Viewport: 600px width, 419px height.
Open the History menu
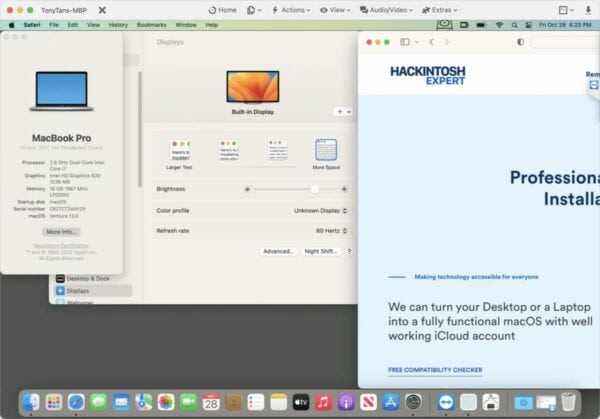point(118,25)
